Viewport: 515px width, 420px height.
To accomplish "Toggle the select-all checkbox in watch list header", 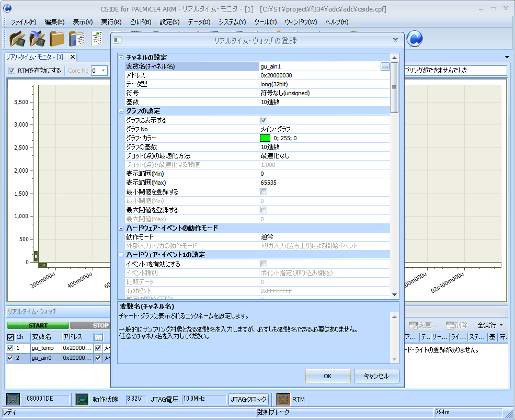I will point(10,337).
